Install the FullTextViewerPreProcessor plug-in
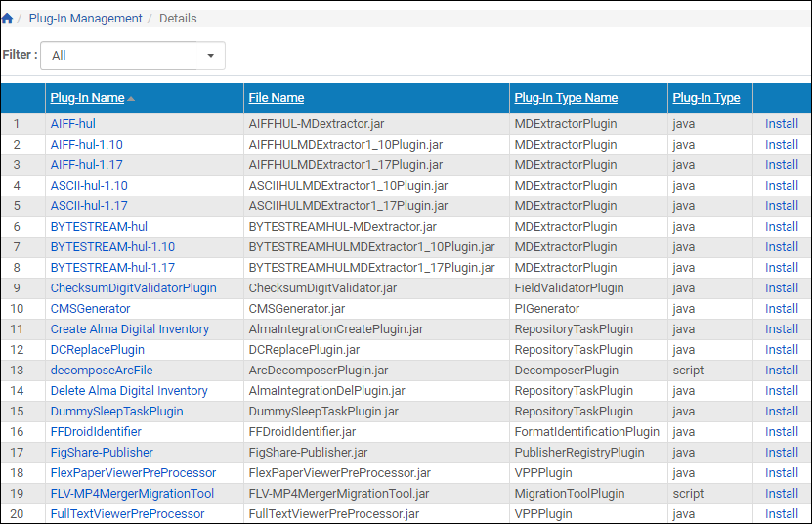Screen dimensions: 812x524 [x=781, y=514]
